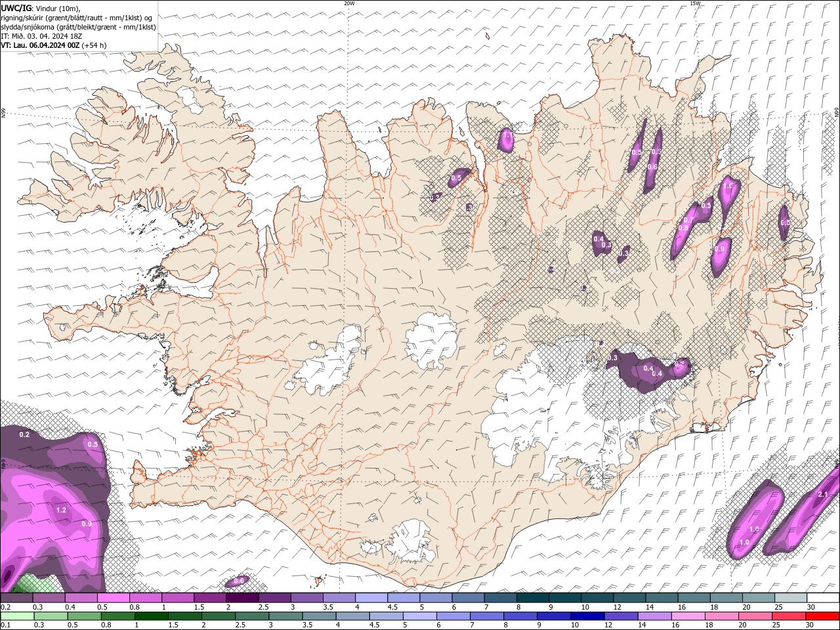
Task: Click the 'VT: Lau. 06.04.2024 00Z' valid time
Action: (40, 45)
